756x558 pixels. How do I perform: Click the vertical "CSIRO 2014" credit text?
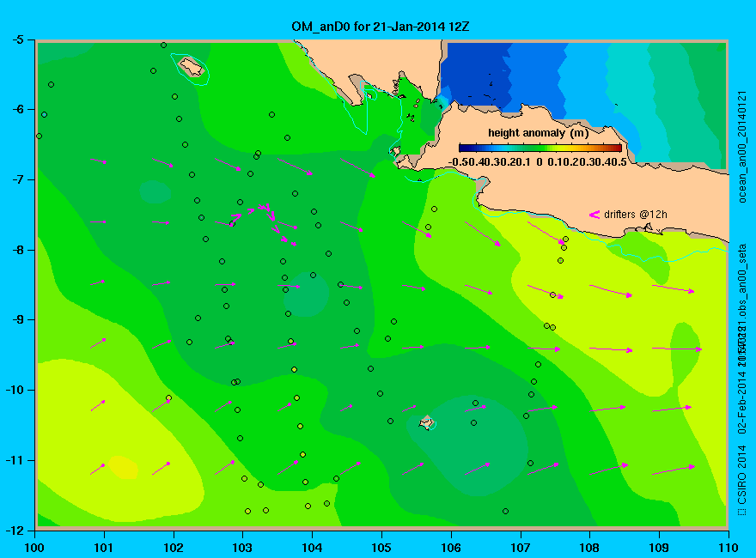point(741,474)
